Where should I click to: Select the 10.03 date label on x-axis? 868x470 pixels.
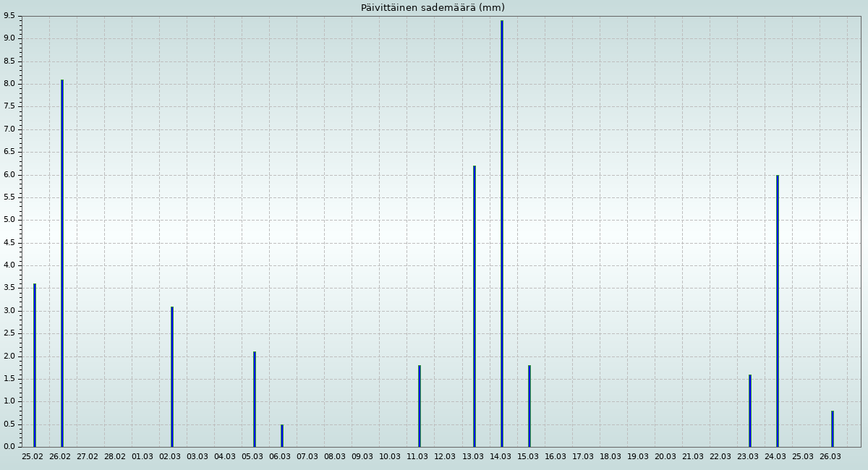tap(390, 457)
